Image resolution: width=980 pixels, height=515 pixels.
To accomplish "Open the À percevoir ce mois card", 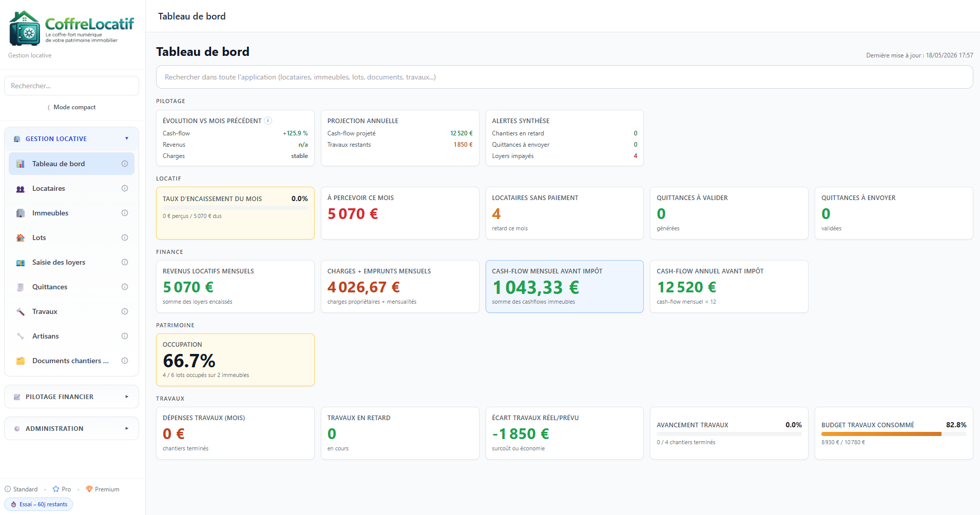I will tap(400, 213).
